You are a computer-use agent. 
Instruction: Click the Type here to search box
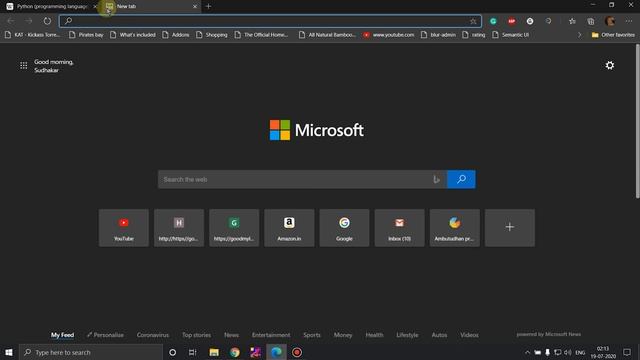pyautogui.click(x=91, y=352)
